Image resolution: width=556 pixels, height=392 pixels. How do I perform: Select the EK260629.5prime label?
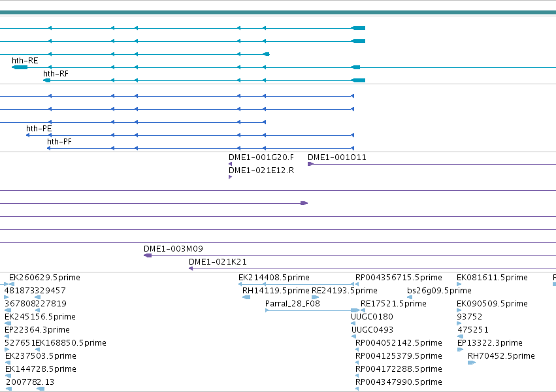click(44, 278)
